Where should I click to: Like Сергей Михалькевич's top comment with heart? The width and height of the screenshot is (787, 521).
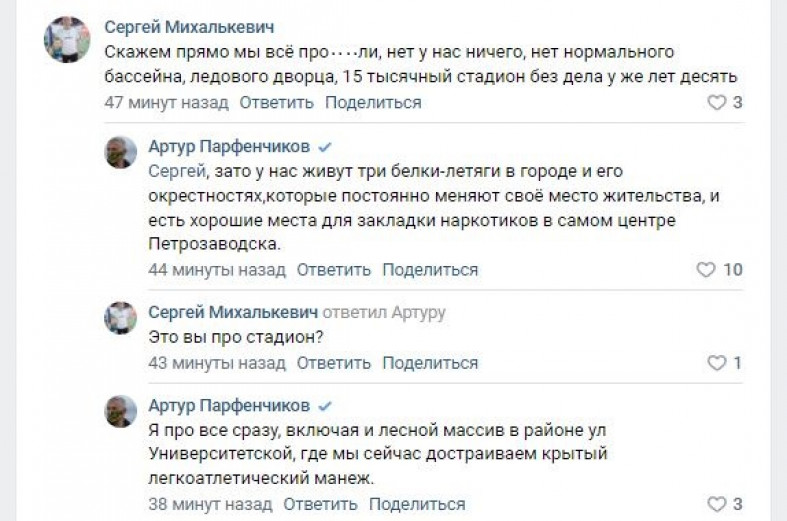pyautogui.click(x=716, y=102)
